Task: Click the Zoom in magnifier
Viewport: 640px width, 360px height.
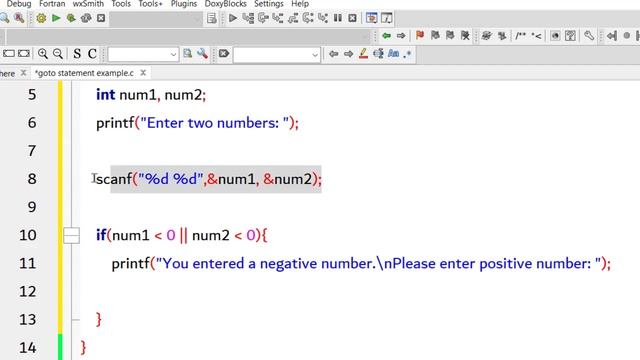Action: click(x=42, y=54)
